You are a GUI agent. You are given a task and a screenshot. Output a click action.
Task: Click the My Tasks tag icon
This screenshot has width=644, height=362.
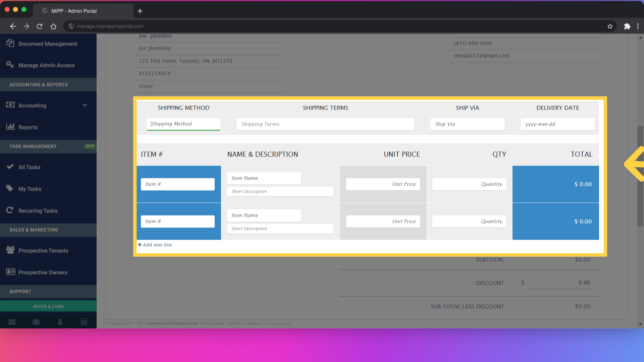[x=10, y=188]
